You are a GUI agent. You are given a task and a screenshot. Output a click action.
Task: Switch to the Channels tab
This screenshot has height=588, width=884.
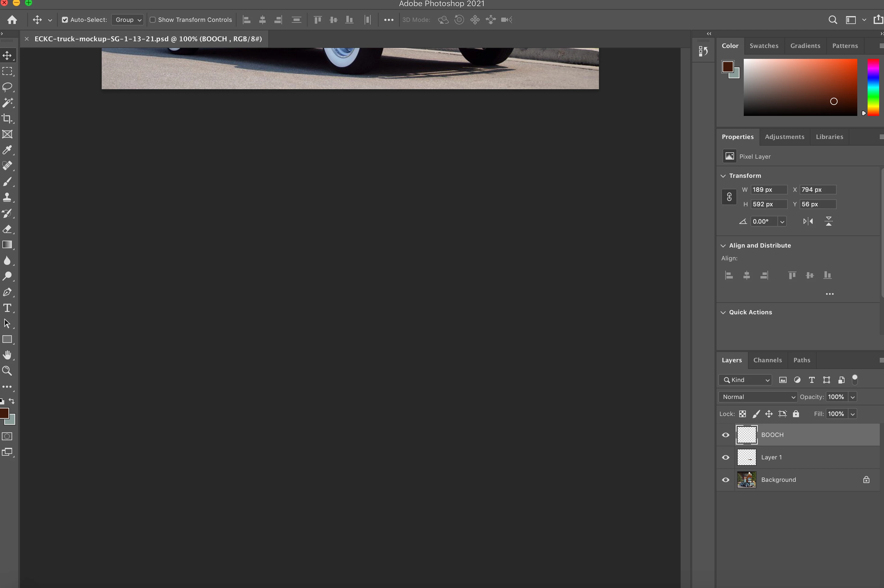pos(767,360)
